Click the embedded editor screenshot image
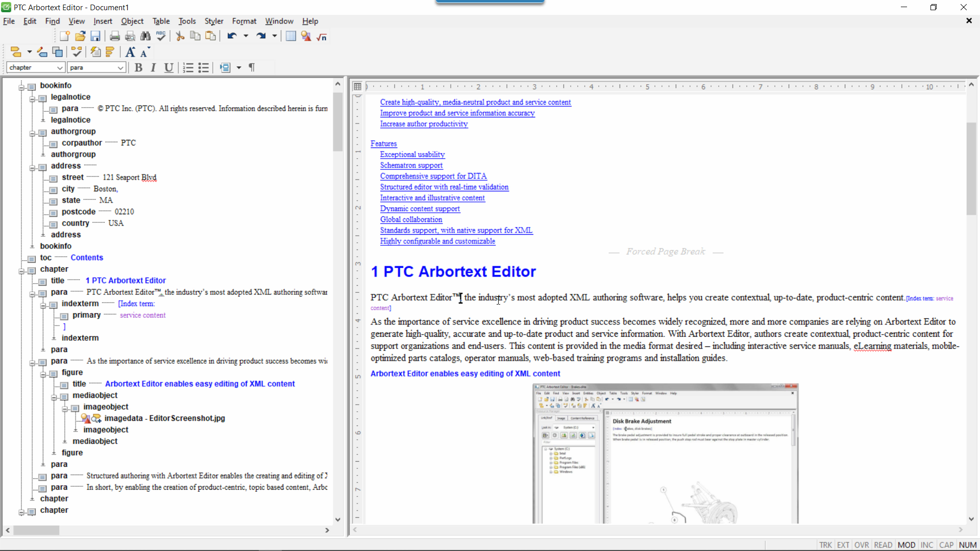The image size is (980, 551). pos(666,454)
